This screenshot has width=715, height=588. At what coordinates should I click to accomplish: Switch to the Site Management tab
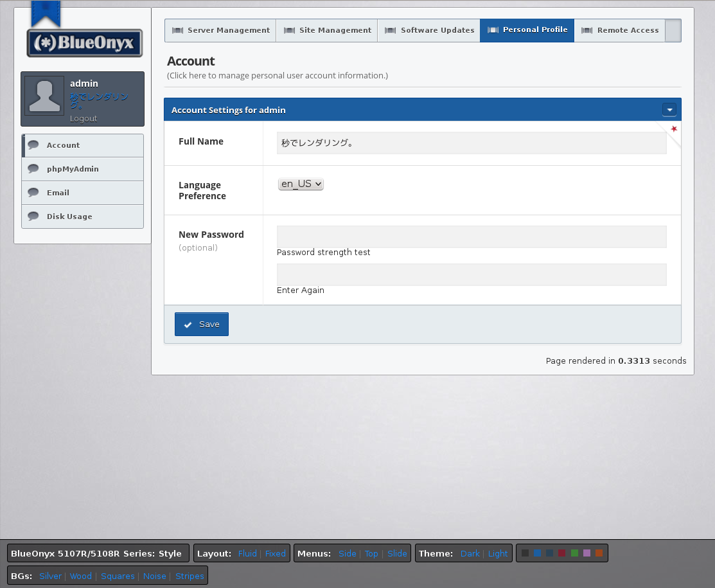point(327,30)
